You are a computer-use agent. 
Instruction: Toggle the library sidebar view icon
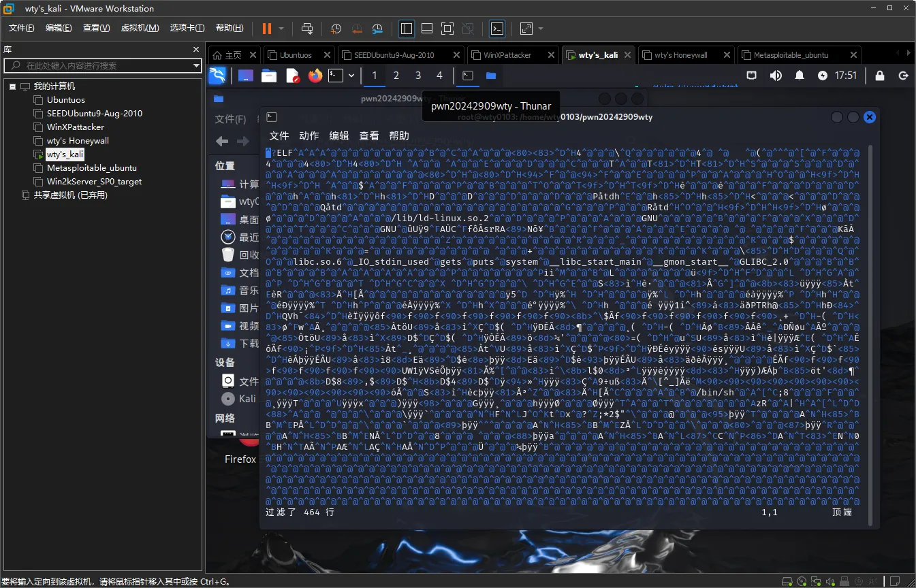407,29
